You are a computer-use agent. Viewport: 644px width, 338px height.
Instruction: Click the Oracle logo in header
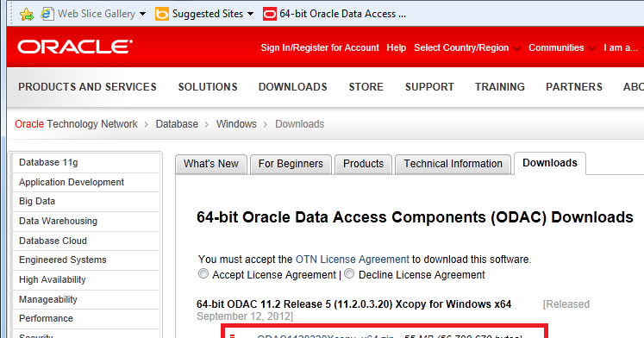tap(75, 47)
